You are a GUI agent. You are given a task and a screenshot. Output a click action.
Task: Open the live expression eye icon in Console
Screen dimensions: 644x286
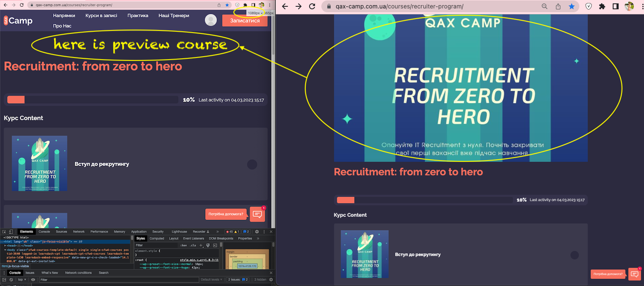[x=33, y=279]
